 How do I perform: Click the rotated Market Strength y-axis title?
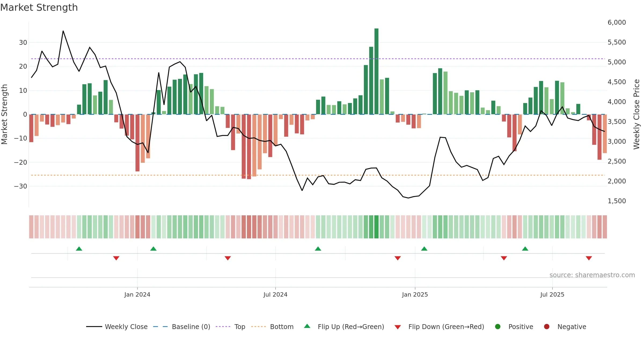tap(4, 114)
